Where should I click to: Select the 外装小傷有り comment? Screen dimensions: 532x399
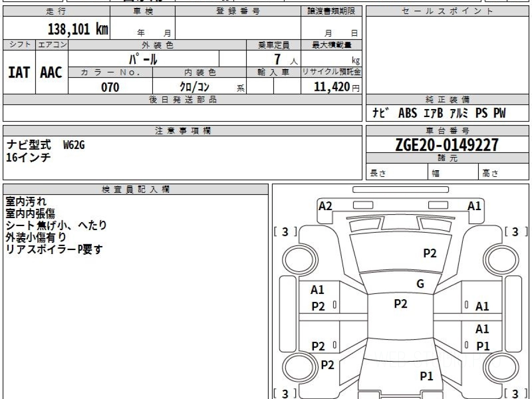tap(35, 238)
